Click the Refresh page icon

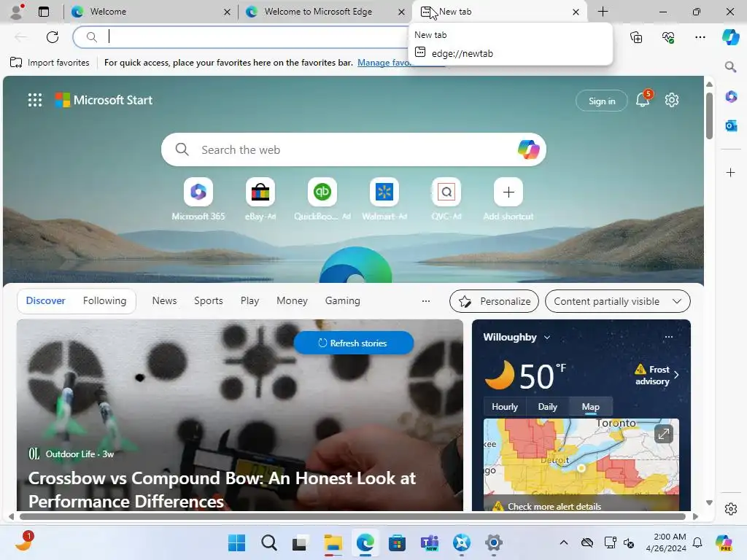point(53,36)
